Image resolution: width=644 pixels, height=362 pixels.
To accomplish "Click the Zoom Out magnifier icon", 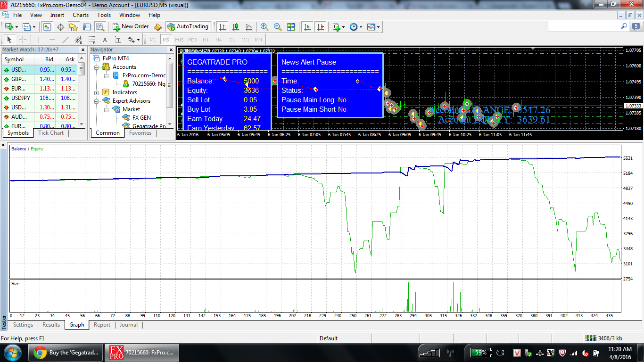I will coord(278,27).
